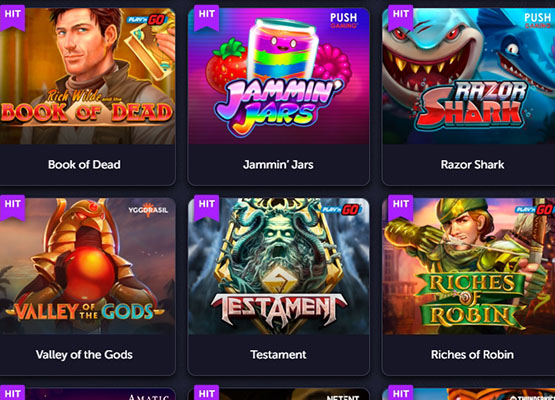Screen dimensions: 555x400
Task: Open the Testament game thumbnail
Action: click(x=279, y=266)
